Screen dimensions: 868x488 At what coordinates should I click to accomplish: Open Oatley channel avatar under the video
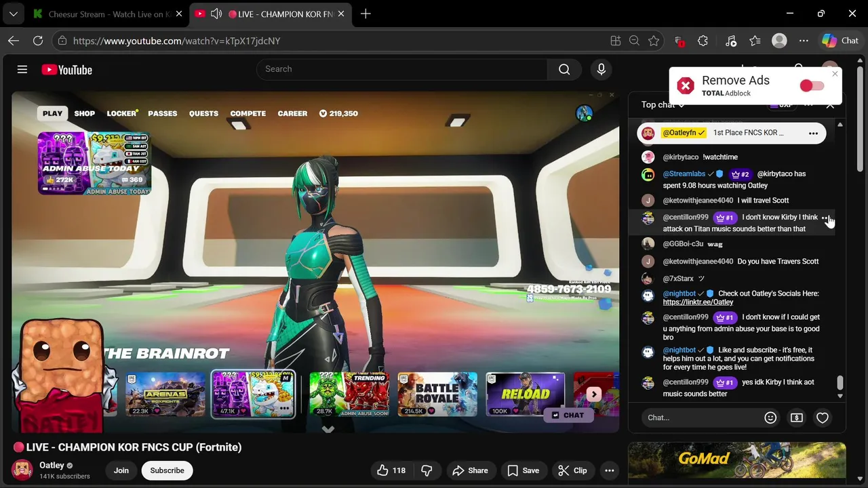pyautogui.click(x=22, y=470)
